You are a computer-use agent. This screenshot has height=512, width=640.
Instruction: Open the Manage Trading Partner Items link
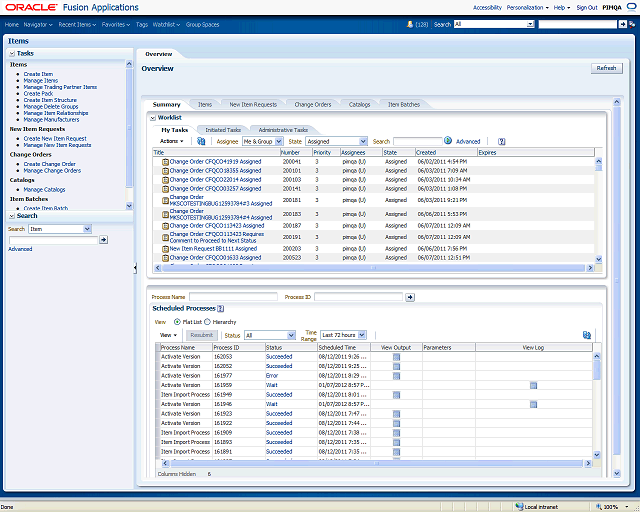pyautogui.click(x=60, y=87)
